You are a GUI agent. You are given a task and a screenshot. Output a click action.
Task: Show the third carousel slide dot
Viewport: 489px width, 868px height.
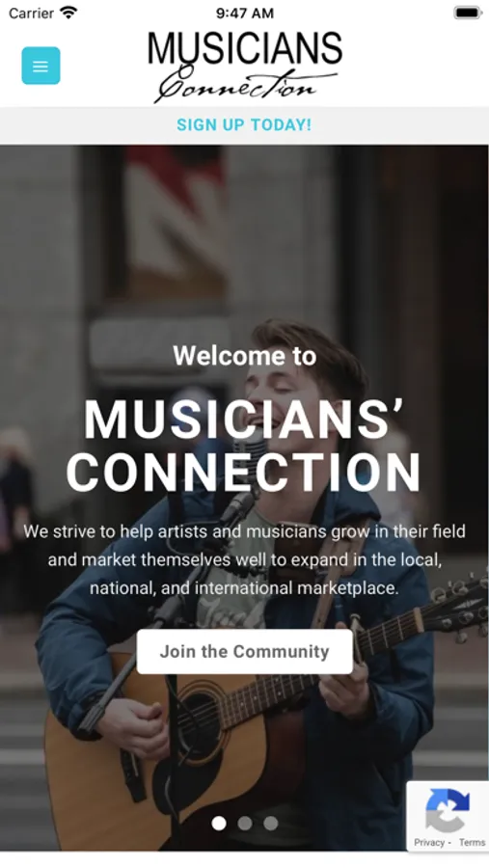pyautogui.click(x=271, y=824)
